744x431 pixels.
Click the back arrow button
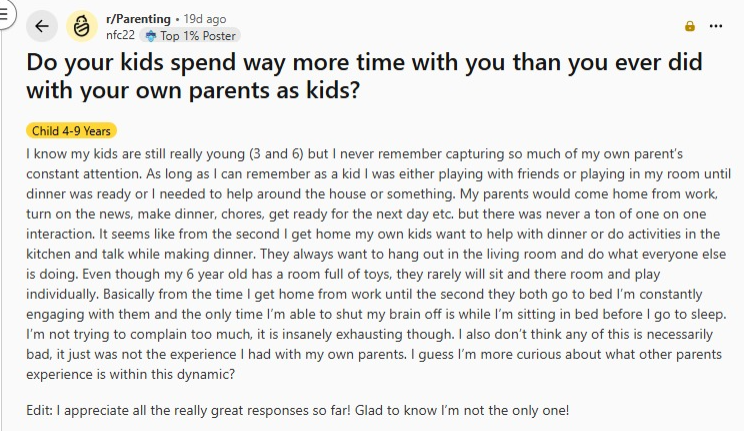(x=41, y=26)
